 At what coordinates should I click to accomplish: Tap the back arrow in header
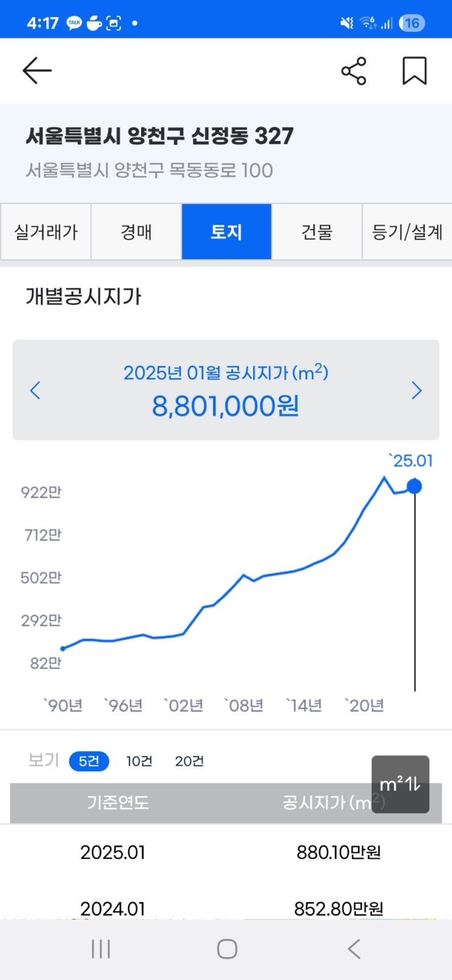(37, 71)
